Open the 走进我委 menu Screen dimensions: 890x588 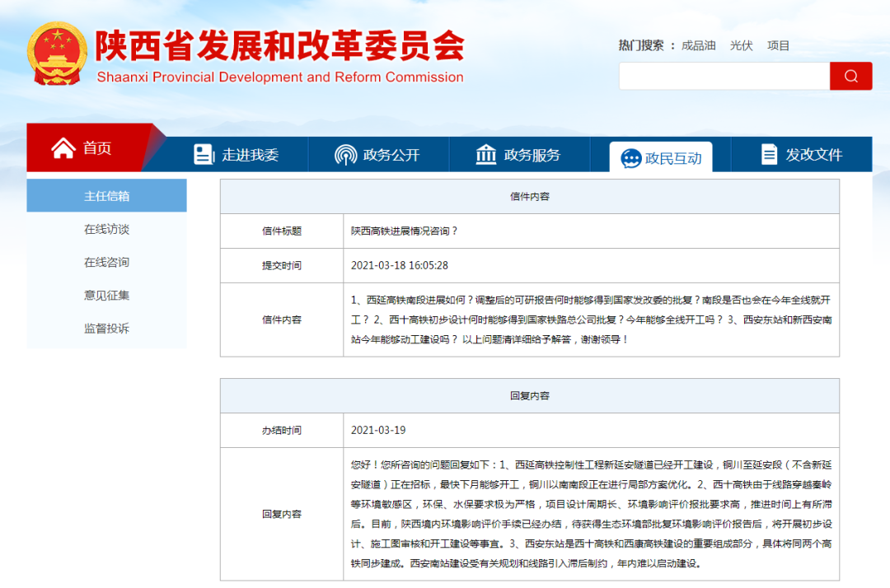point(237,154)
